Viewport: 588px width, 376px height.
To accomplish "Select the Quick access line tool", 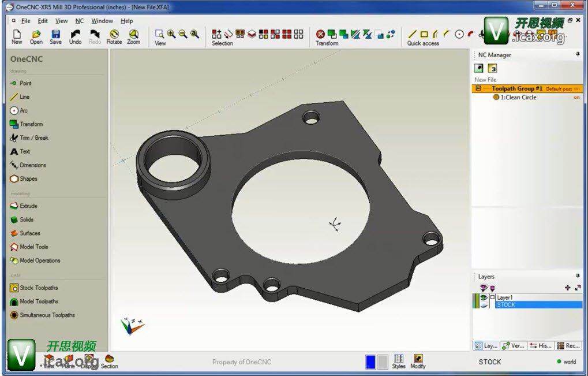I will [x=412, y=34].
